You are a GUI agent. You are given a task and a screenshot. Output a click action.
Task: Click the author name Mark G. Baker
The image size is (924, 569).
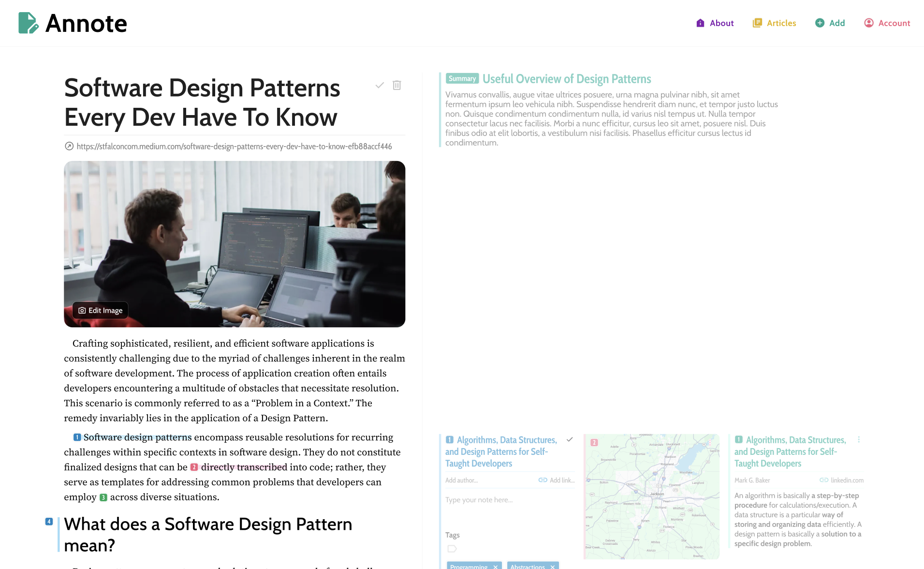click(x=752, y=480)
